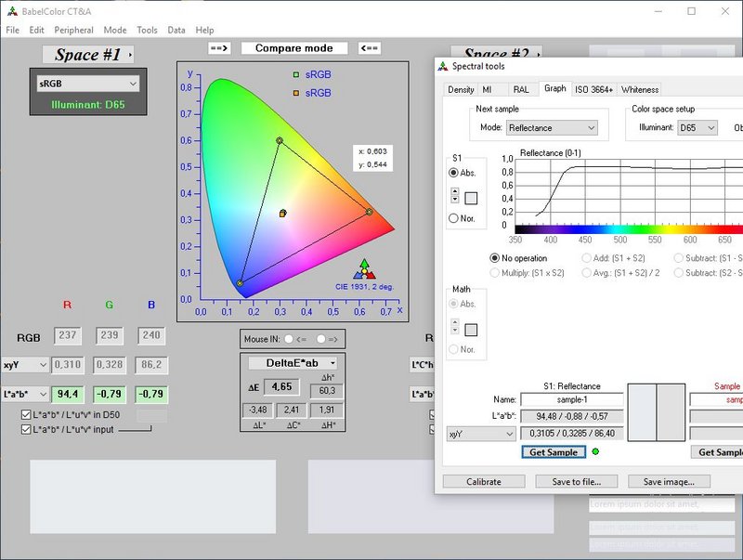This screenshot has height=560, width=743.
Task: Click the S1 color swatch square
Action: click(x=471, y=198)
